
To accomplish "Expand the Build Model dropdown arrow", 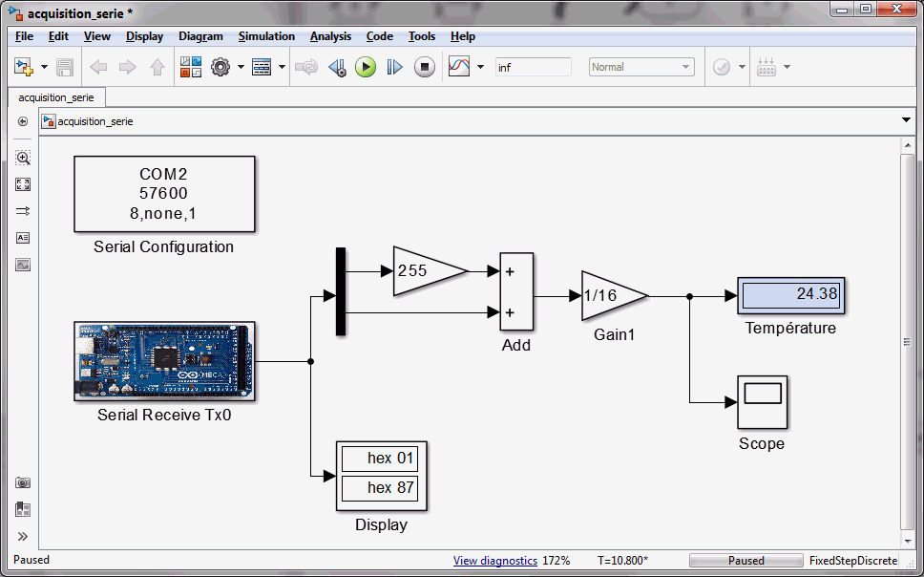I will coord(787,67).
